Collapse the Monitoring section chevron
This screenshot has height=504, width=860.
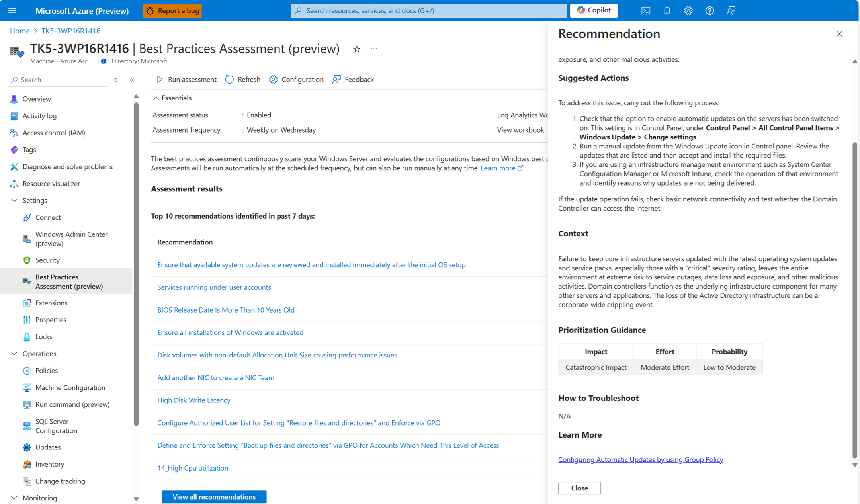point(14,498)
